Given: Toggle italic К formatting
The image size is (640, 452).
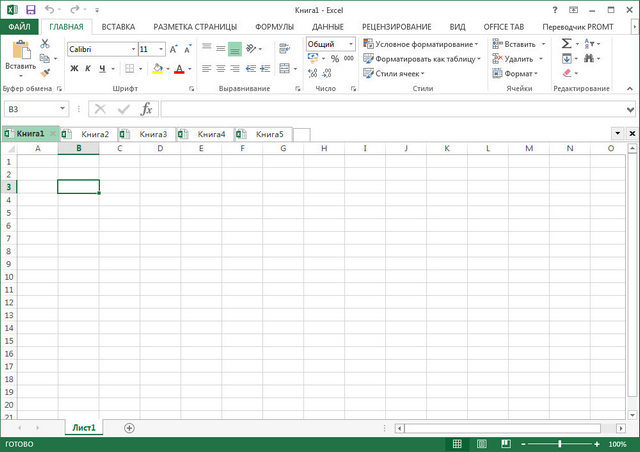Looking at the screenshot, I should [88, 68].
